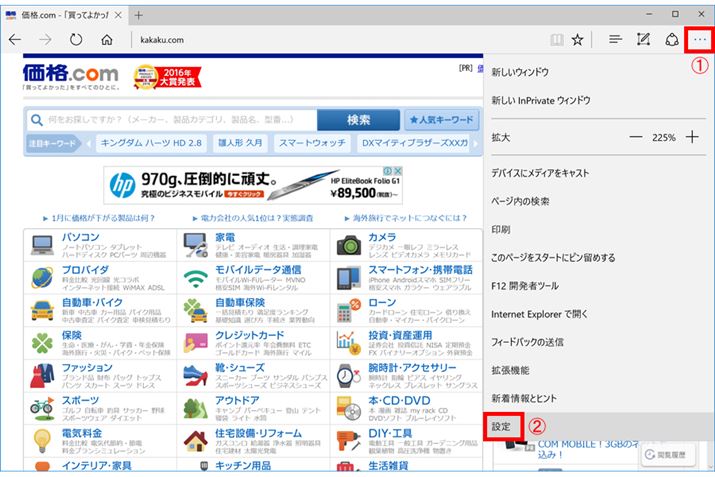The height and width of the screenshot is (477, 715).
Task: Open link 電力会社の人気1位は?実態調査
Action: (256, 218)
